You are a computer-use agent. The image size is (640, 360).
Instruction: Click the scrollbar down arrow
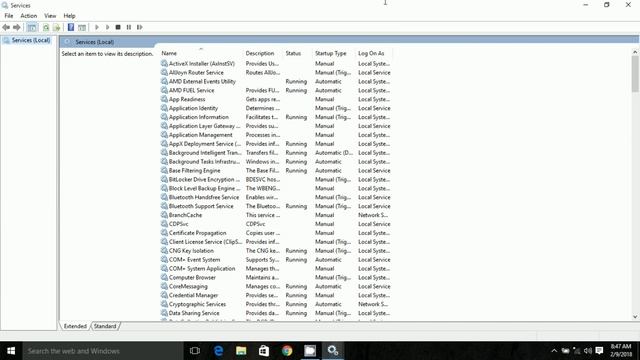(x=635, y=317)
